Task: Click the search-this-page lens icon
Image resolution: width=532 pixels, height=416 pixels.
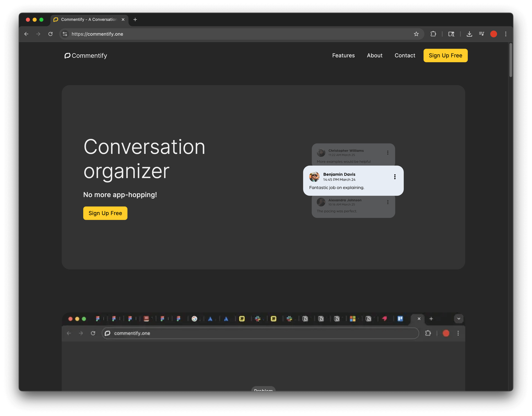Action: coord(451,34)
